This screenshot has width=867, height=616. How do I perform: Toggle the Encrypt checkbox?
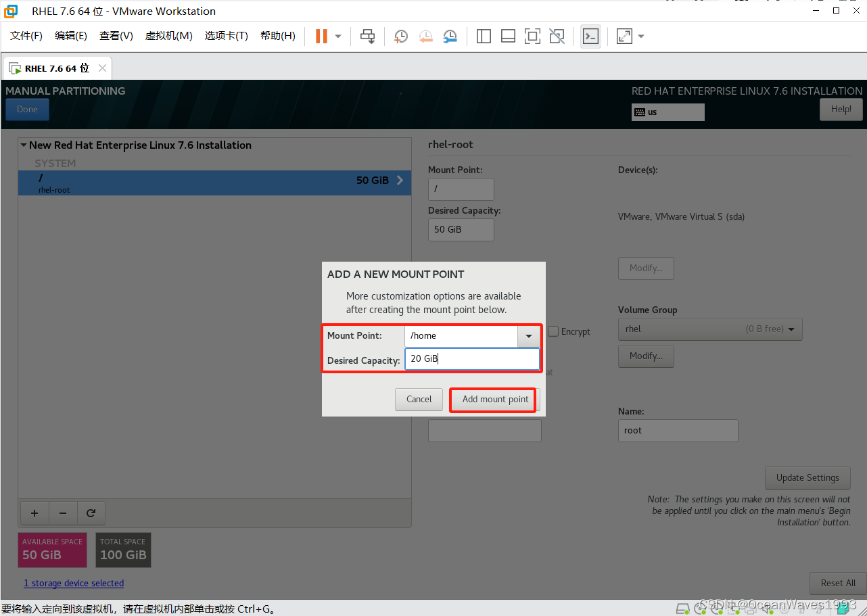click(553, 331)
